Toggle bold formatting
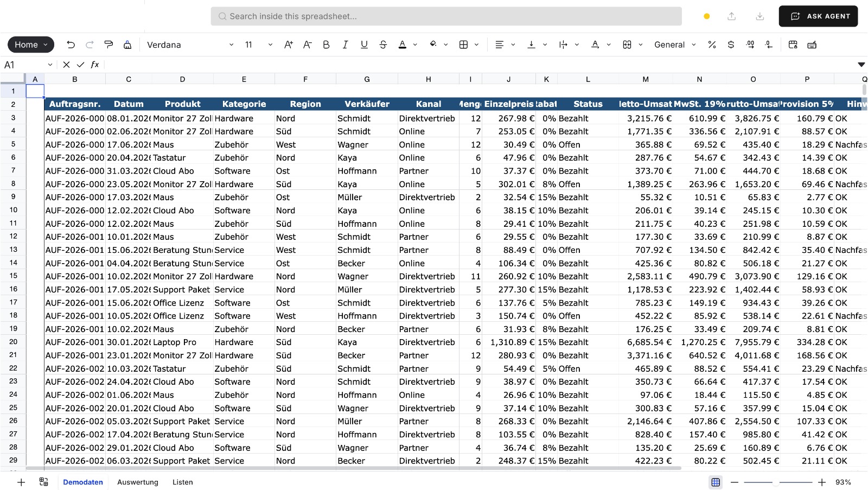 point(326,45)
